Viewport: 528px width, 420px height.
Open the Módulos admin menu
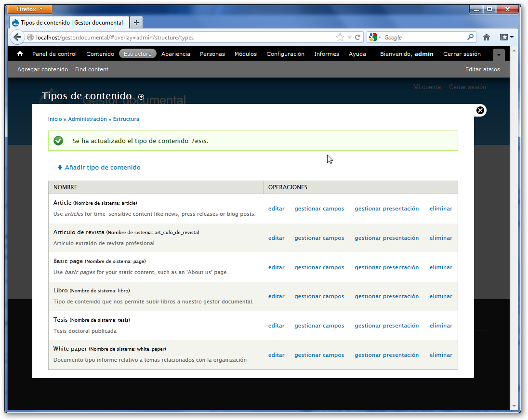pyautogui.click(x=246, y=54)
